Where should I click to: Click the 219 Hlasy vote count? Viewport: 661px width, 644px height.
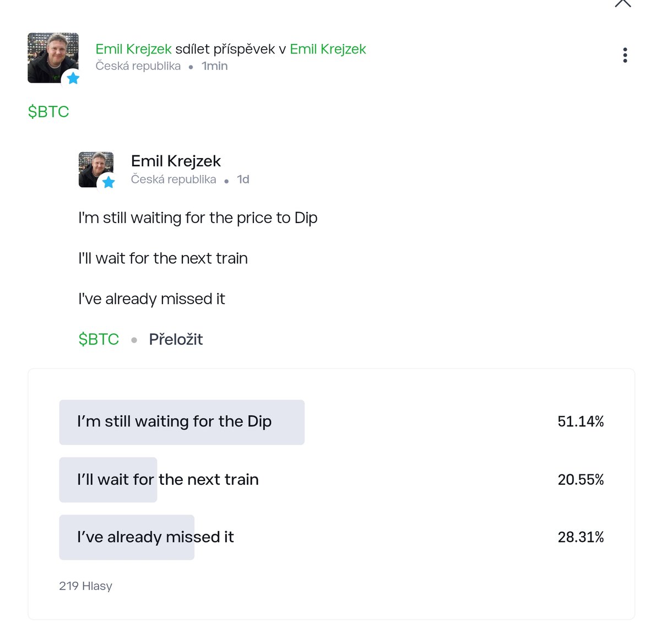85,586
